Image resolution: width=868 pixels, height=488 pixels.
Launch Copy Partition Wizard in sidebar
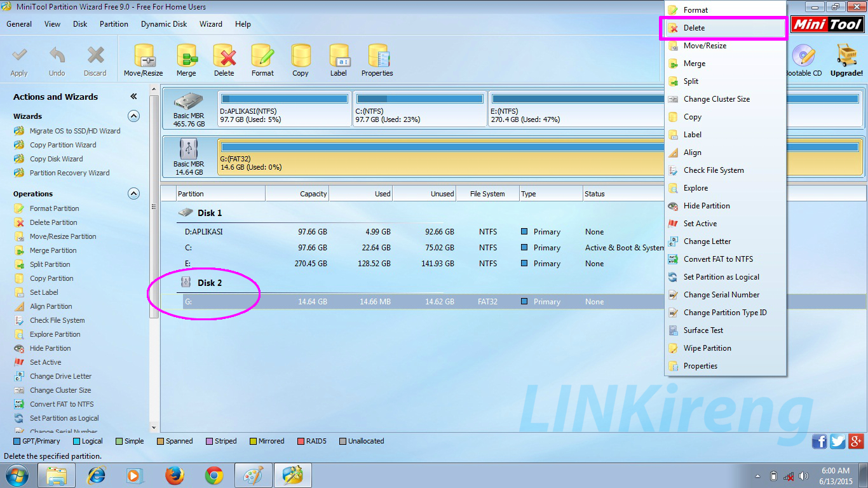click(63, 145)
